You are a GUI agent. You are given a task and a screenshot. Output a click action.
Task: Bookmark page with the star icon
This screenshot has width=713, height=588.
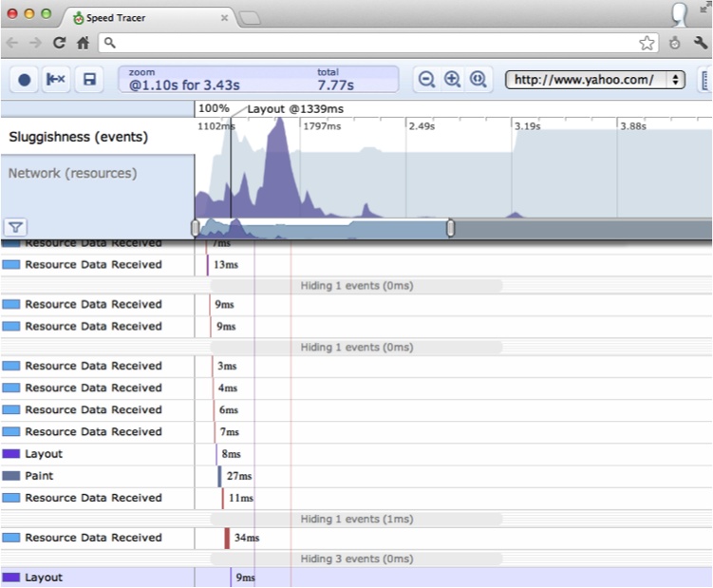click(647, 44)
